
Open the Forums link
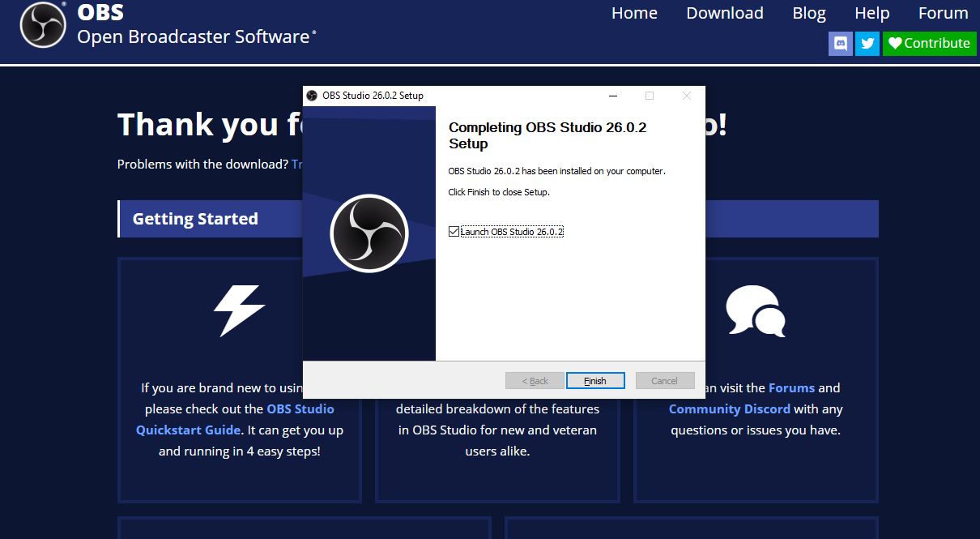coord(792,387)
